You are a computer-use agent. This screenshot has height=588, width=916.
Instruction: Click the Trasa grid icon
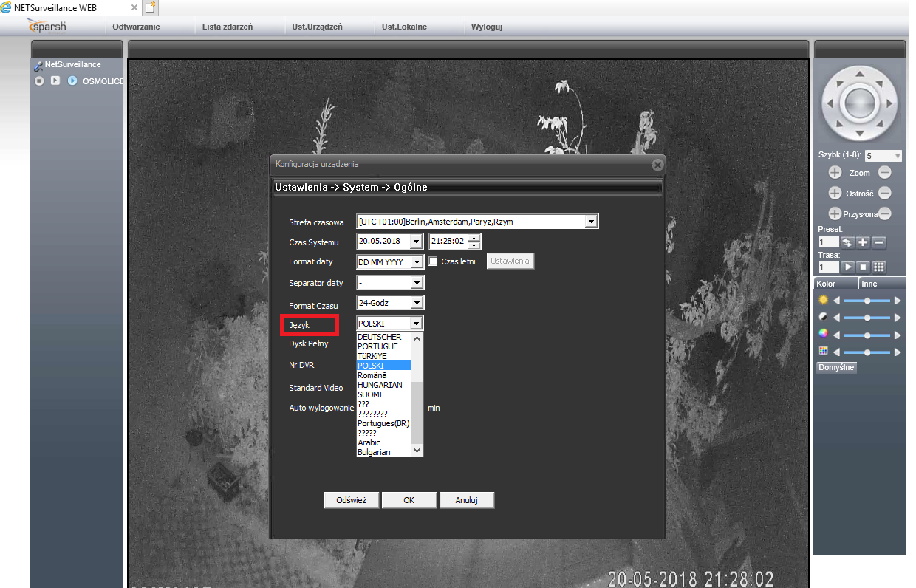[x=879, y=267]
